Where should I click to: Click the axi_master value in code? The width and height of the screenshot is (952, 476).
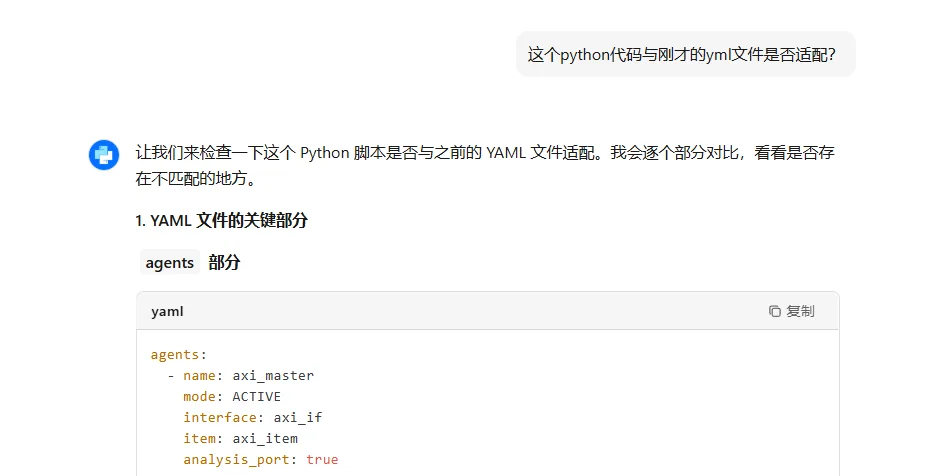pos(273,376)
